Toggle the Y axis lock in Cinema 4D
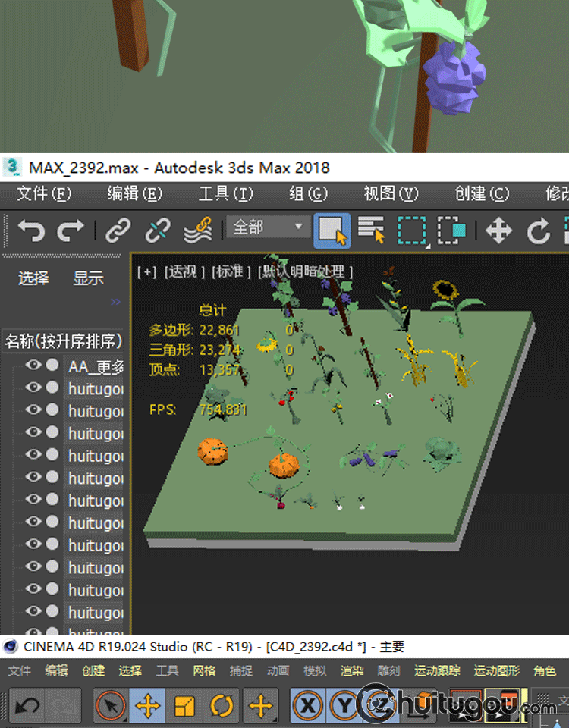Viewport: 569px width, 728px height. coord(344,706)
